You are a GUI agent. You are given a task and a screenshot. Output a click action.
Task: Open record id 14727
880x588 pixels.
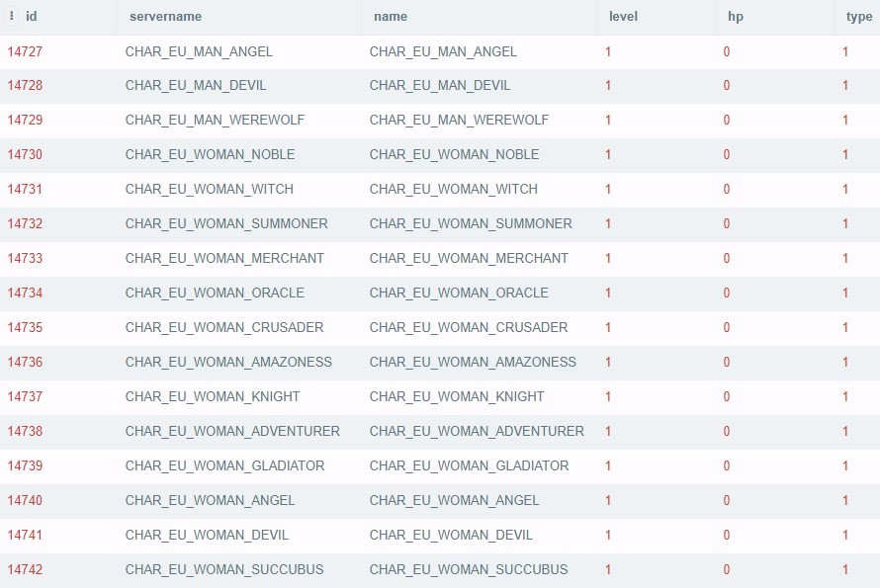tap(25, 51)
